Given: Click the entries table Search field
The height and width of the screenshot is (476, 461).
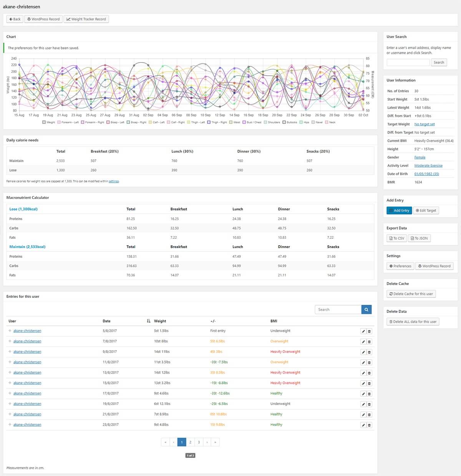Looking at the screenshot, I should click(x=338, y=309).
